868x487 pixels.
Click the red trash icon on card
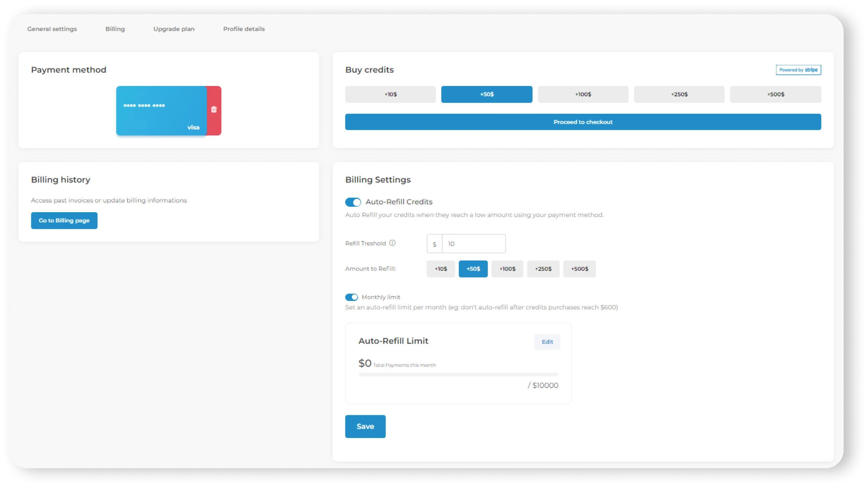(x=214, y=109)
